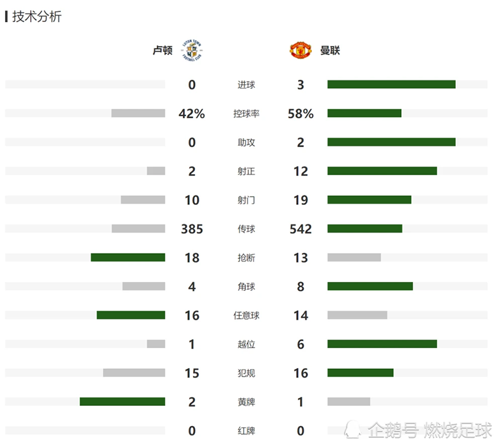Click the 542 passes value
The width and height of the screenshot is (503, 448).
[x=301, y=229]
